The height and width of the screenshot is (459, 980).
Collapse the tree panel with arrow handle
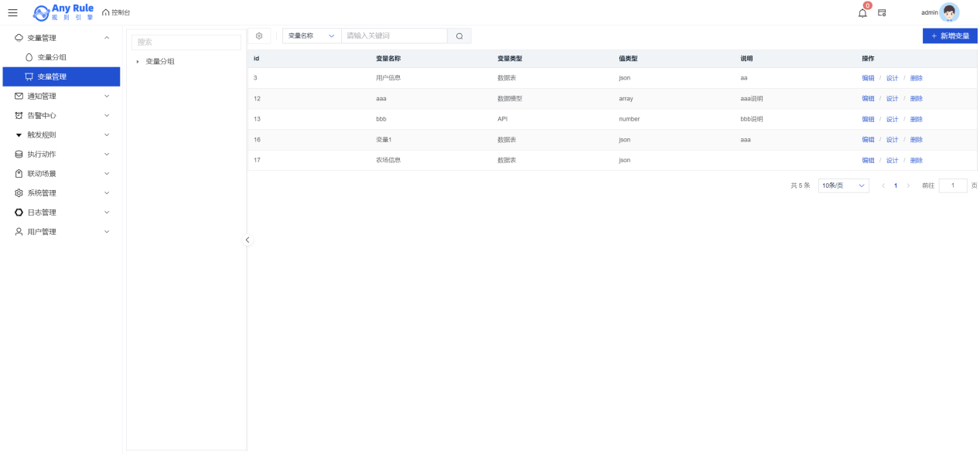click(x=248, y=240)
